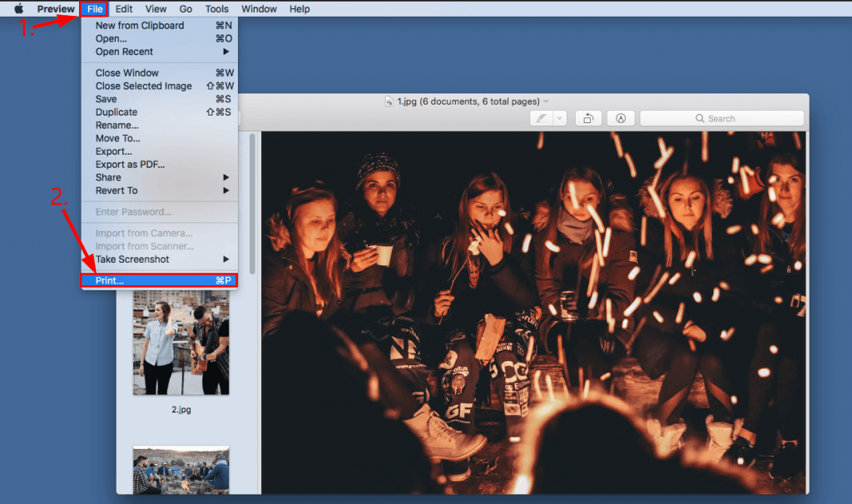Focus the Search field
The height and width of the screenshot is (504, 852).
tap(721, 118)
